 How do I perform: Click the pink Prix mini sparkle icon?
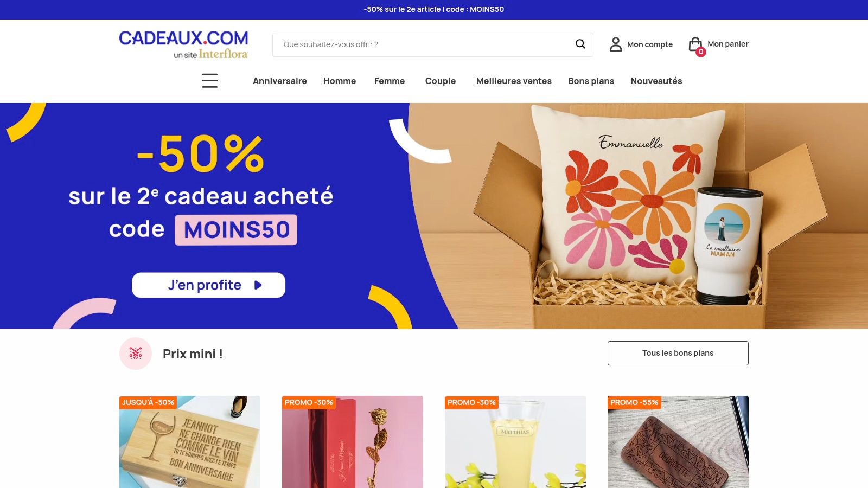[136, 354]
